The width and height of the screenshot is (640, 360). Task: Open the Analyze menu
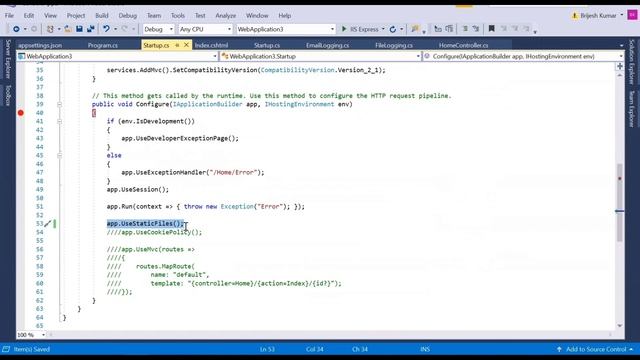(x=226, y=16)
